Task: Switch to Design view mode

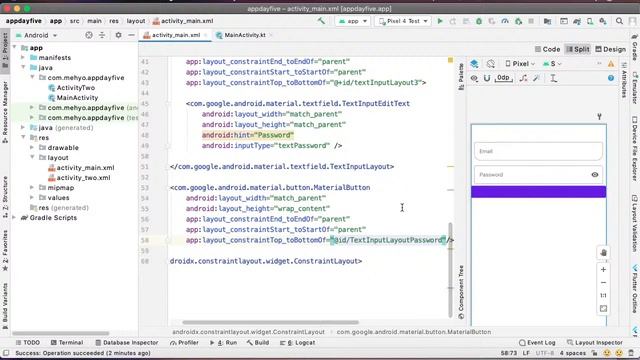Action: [x=610, y=49]
